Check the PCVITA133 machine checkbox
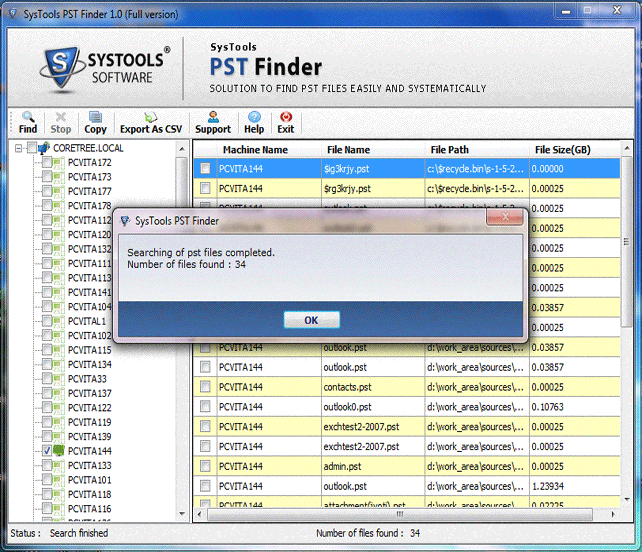Screen dimensions: 642x552 pyautogui.click(x=47, y=465)
